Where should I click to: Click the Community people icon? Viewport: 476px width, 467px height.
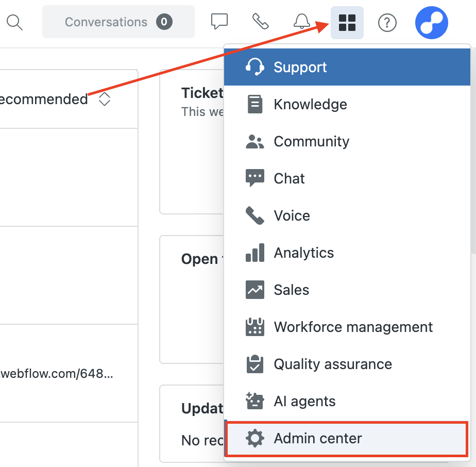(x=254, y=142)
